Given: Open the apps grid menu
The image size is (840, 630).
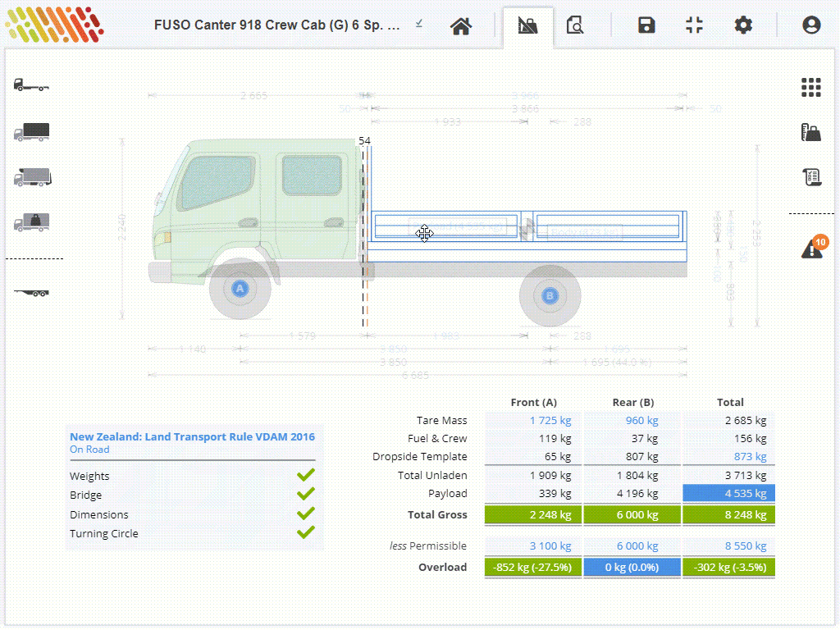Looking at the screenshot, I should [810, 87].
